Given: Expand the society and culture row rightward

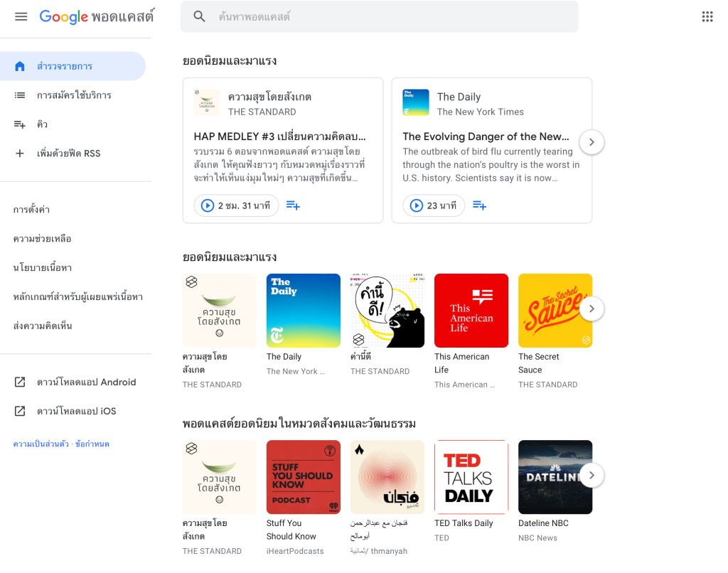Looking at the screenshot, I should coord(591,476).
